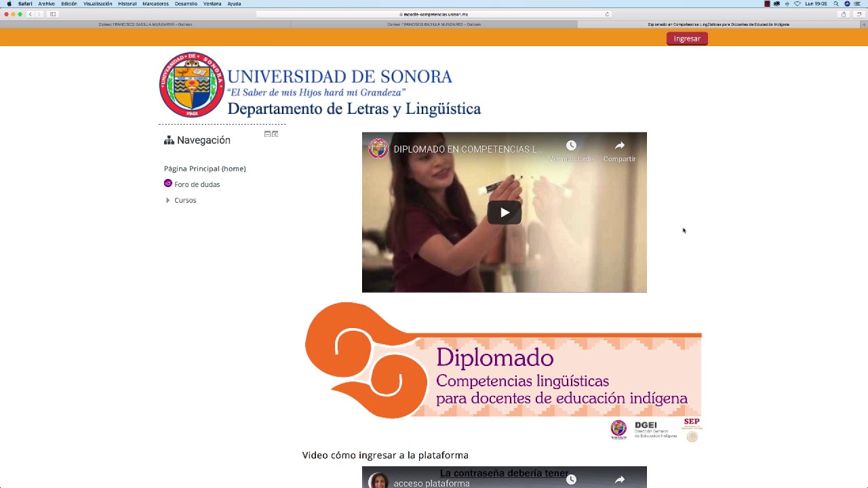Click the Navegación sitemap icon
This screenshot has height=488, width=868.
pos(169,140)
